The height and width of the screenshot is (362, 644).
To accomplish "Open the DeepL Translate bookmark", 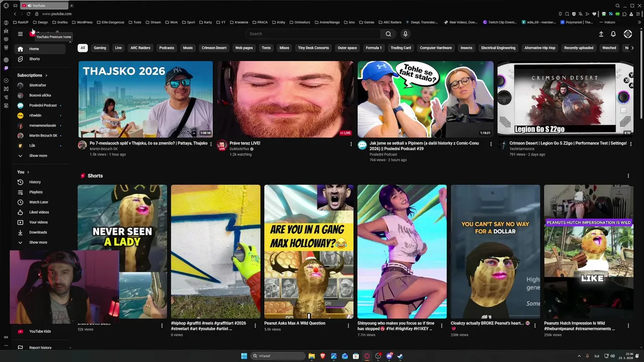I will pyautogui.click(x=422, y=22).
